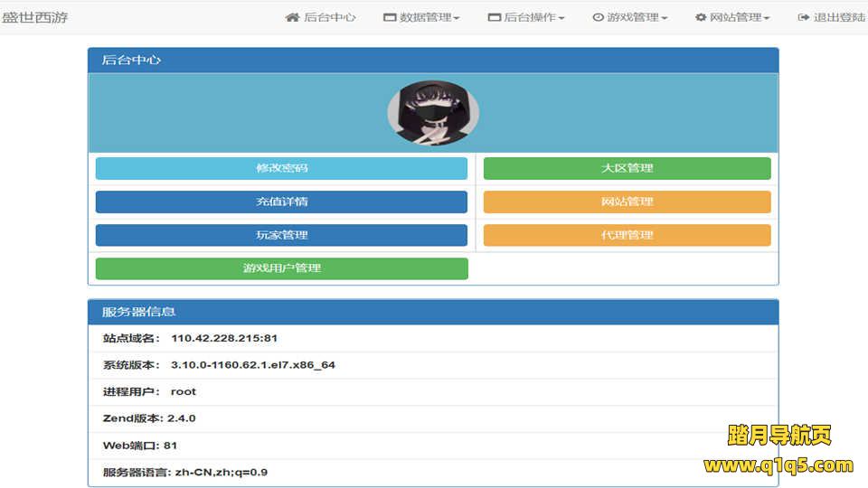Viewport: 868px width, 488px height.
Task: Click the logout icon beside 退出登陆
Action: [804, 17]
